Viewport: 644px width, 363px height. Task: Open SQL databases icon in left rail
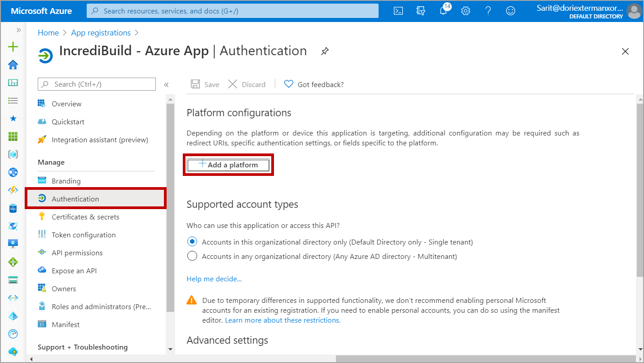click(13, 208)
